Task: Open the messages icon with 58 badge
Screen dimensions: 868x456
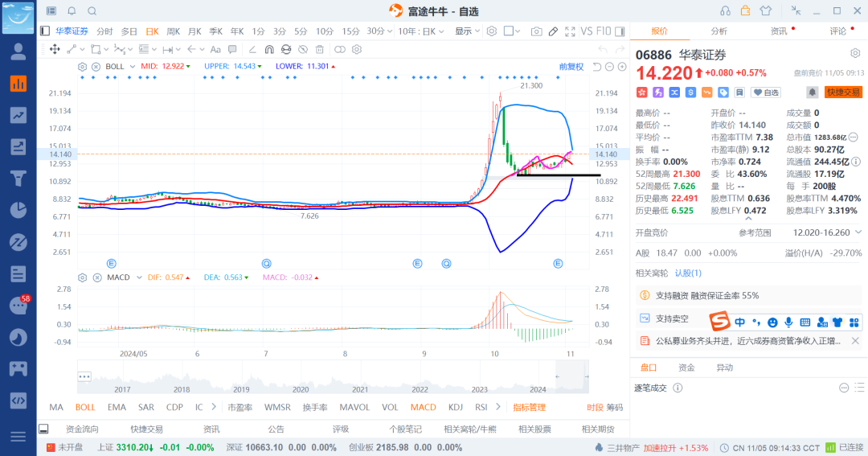Action: [19, 305]
